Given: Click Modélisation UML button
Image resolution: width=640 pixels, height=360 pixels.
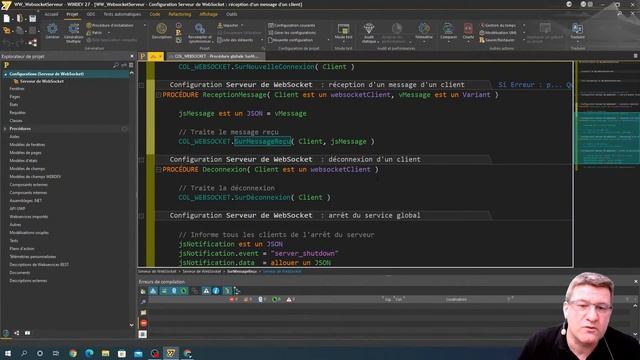Looking at the screenshot, I should [x=498, y=33].
